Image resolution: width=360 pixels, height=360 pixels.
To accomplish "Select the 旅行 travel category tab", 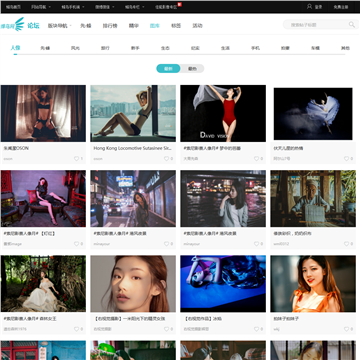I will point(105,48).
